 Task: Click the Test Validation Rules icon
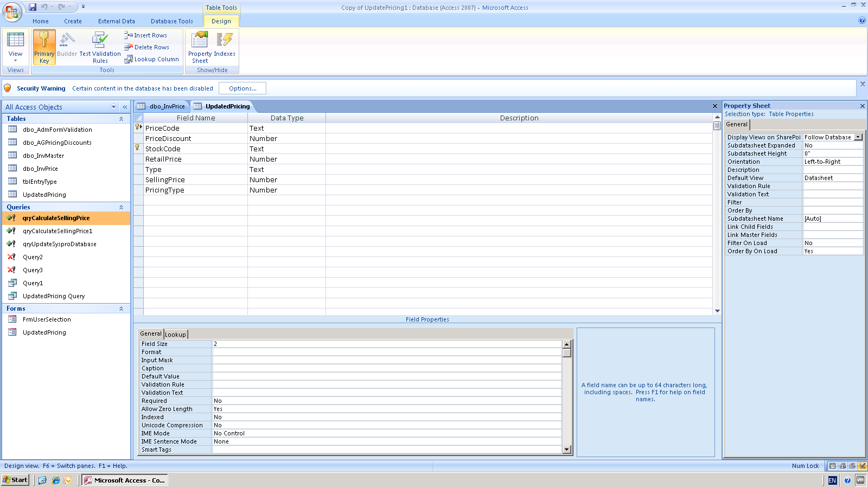pos(100,47)
